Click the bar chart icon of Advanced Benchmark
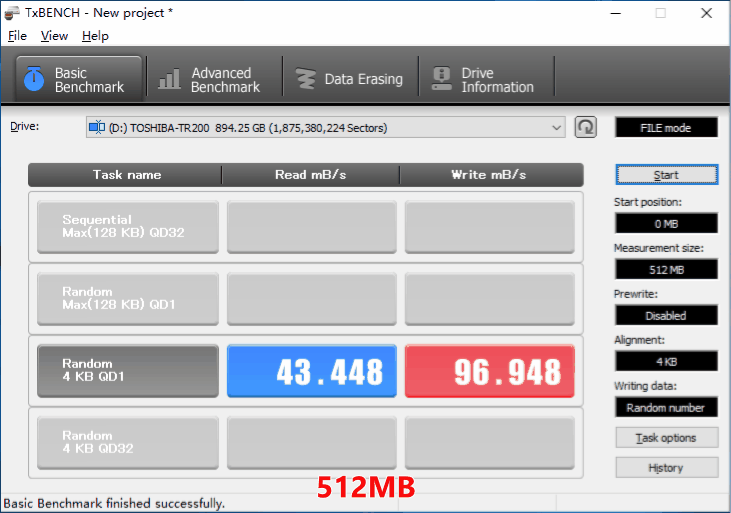The height and width of the screenshot is (513, 731). point(169,78)
